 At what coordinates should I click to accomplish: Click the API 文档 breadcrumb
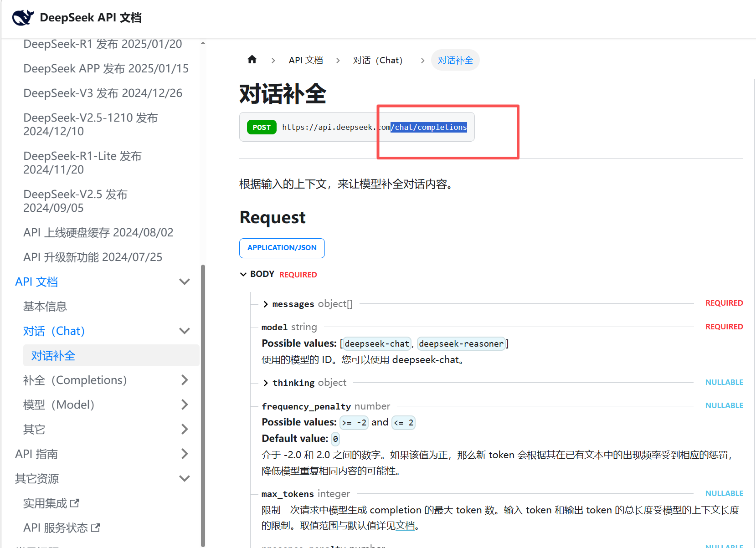(306, 60)
